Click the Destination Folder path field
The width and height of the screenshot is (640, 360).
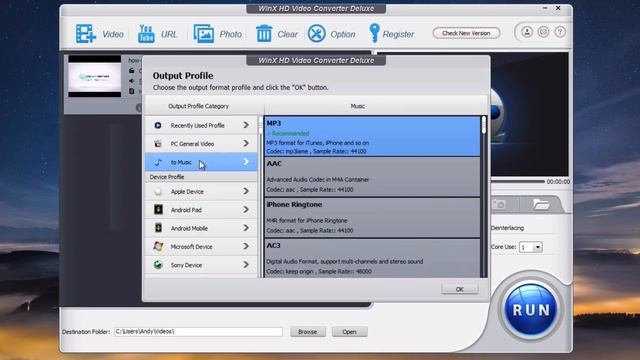(x=198, y=331)
